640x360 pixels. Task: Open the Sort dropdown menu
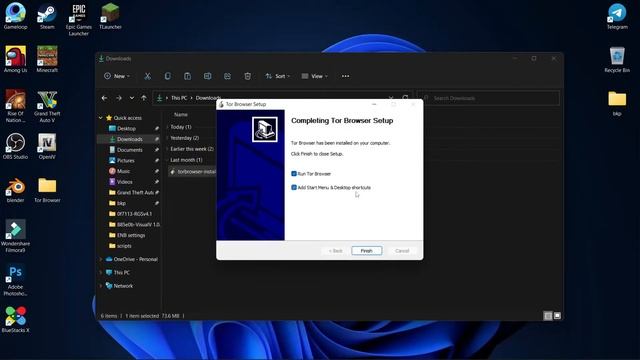(278, 76)
